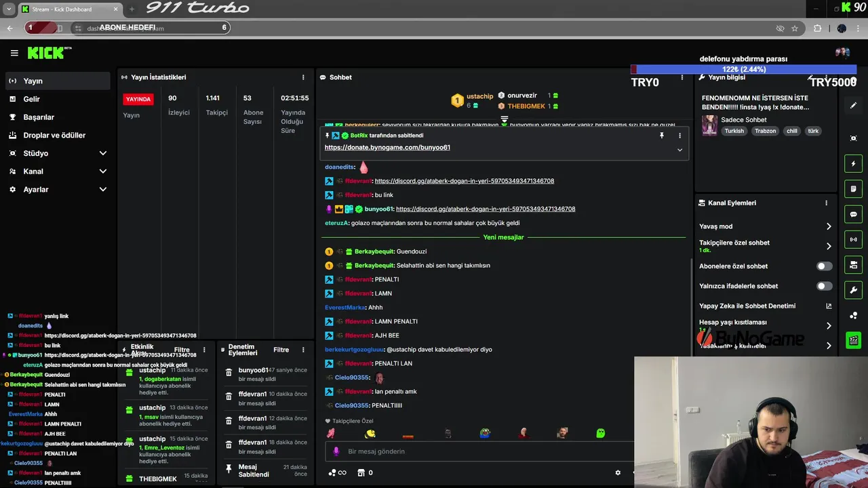Click the ABONE HEDEFİ subscriber goal bar

coord(127,28)
